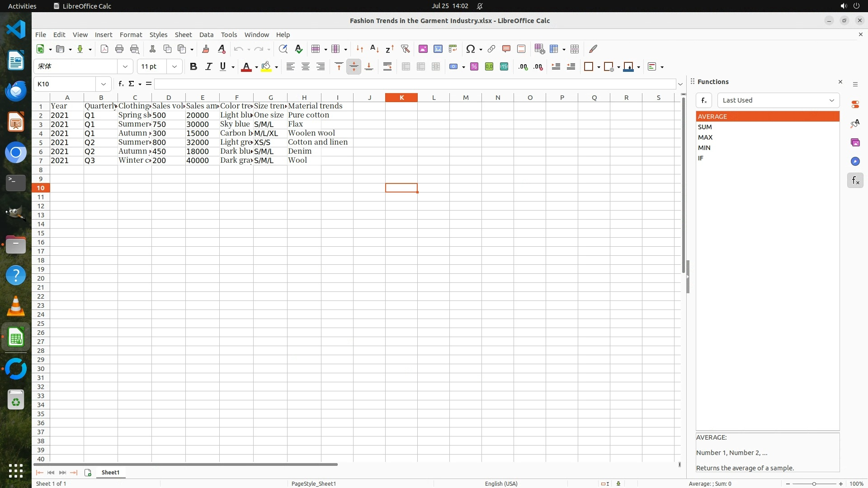868x488 pixels.
Task: Toggle the Wrap Text button
Action: coord(387,66)
